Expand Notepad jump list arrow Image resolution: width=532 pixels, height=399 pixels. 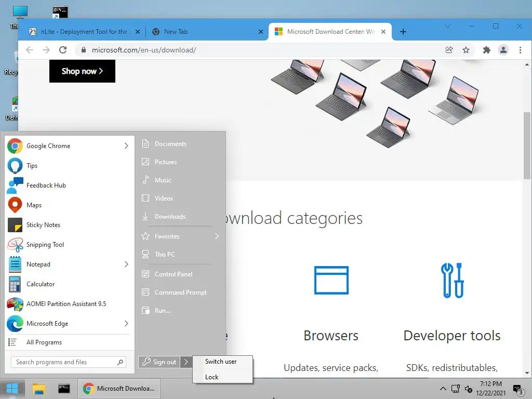point(126,264)
